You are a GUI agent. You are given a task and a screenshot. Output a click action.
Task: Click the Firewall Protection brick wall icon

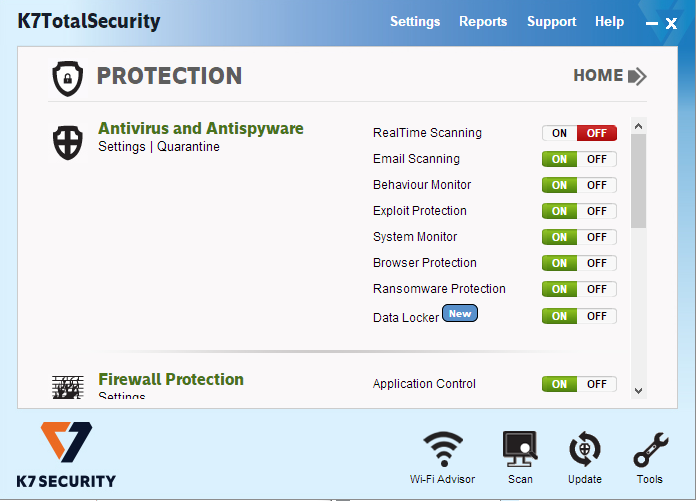(68, 387)
